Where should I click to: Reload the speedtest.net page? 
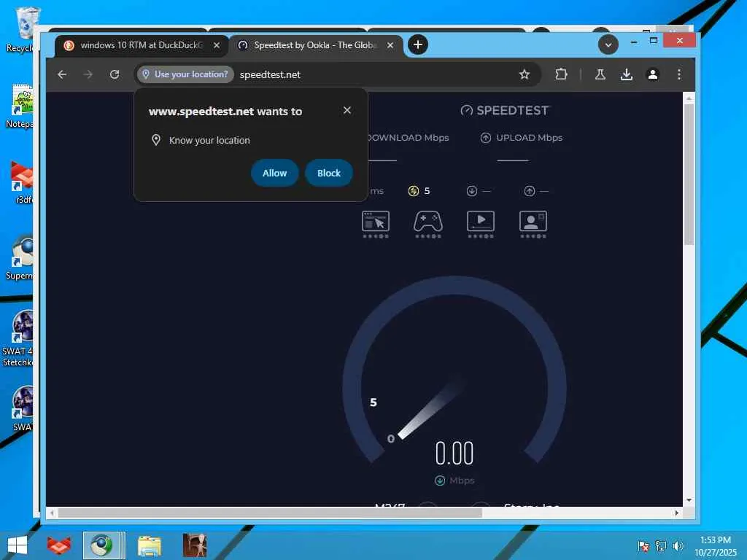(x=115, y=74)
